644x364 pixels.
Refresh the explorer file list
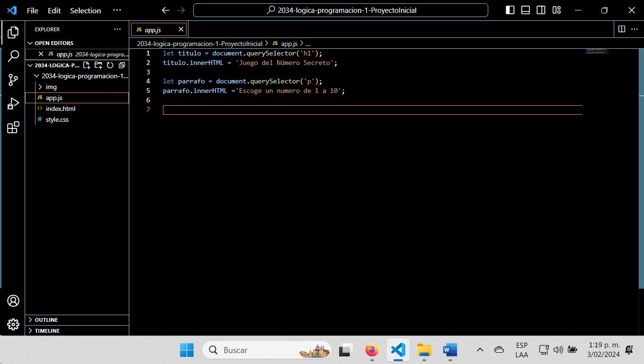[x=110, y=65]
